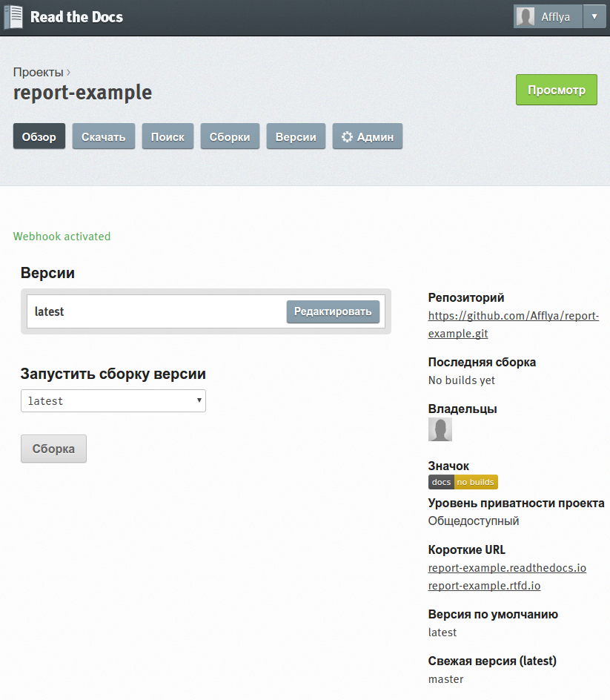Select the Обзор tab
Image resolution: width=610 pixels, height=700 pixels.
(x=39, y=136)
